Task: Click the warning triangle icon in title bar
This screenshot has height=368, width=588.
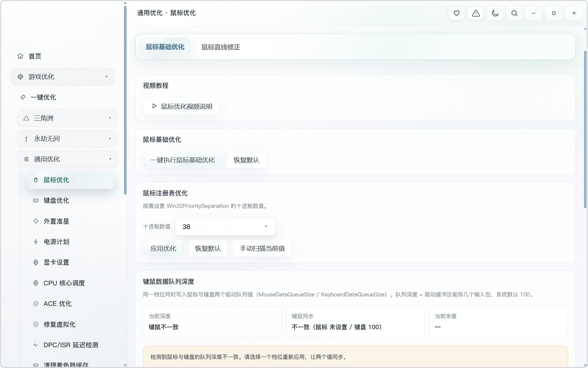Action: [476, 13]
